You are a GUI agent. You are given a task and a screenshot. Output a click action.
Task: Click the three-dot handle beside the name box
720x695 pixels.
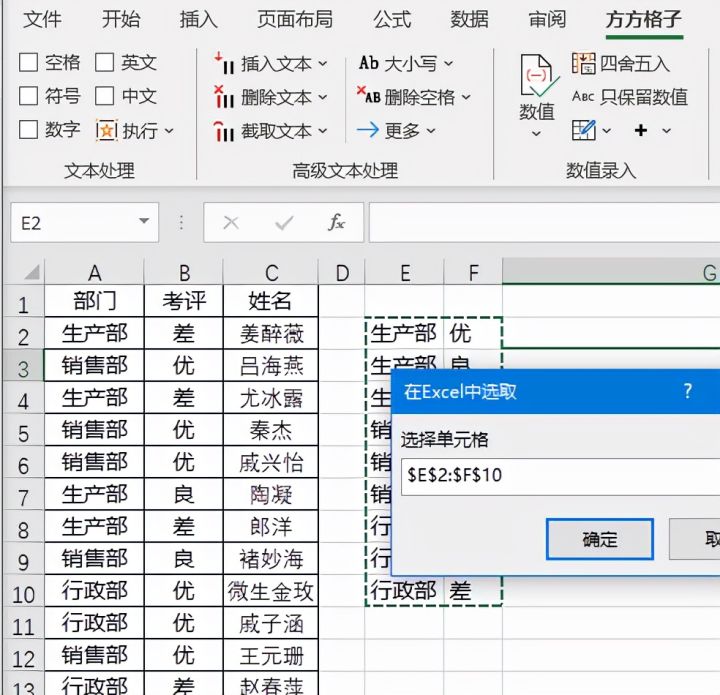click(x=181, y=223)
